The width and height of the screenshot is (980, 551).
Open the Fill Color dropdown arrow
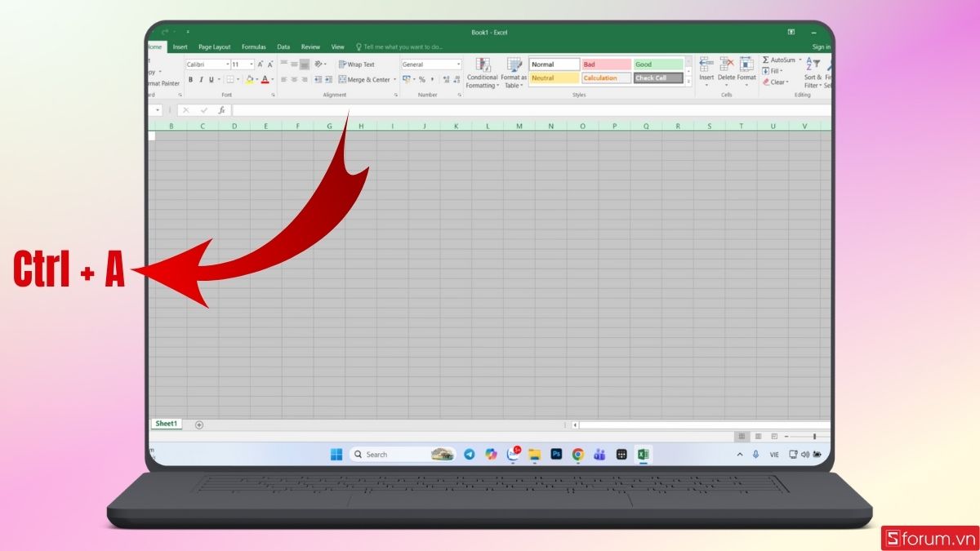coord(257,79)
